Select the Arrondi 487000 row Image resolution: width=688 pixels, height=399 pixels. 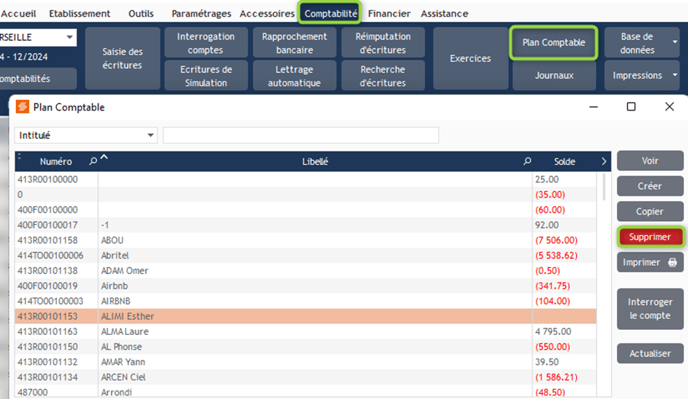pyautogui.click(x=305, y=392)
